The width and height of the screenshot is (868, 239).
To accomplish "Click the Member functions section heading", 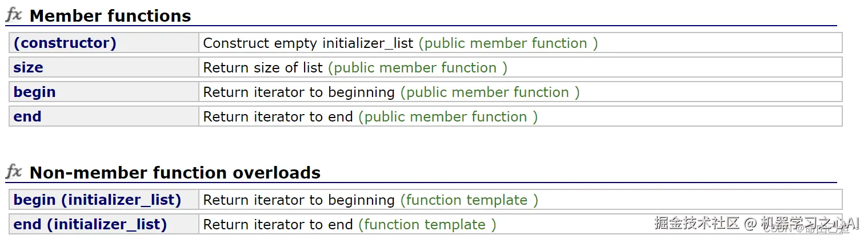I will [110, 16].
